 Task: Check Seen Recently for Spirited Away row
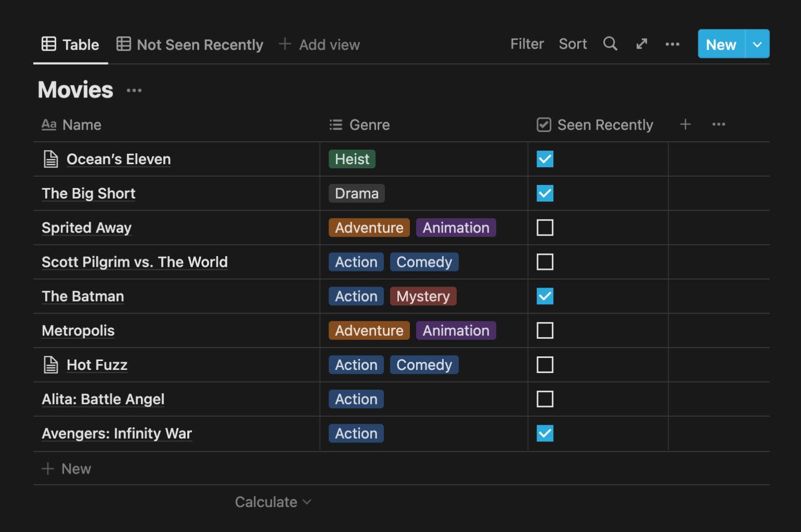544,228
